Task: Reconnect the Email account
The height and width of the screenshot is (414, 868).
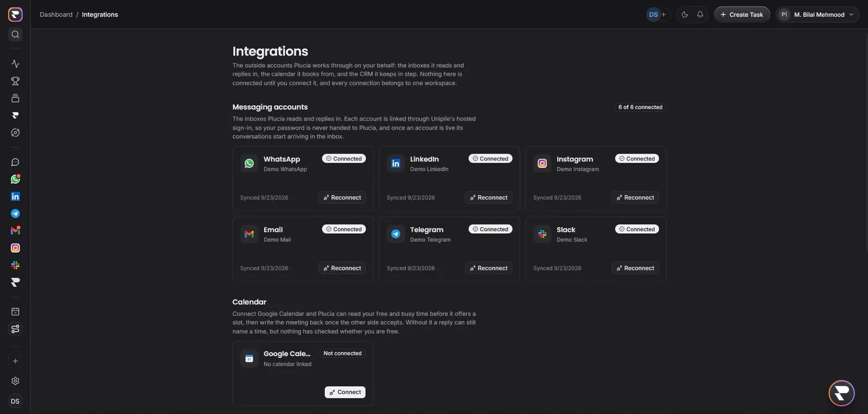Action: [342, 268]
